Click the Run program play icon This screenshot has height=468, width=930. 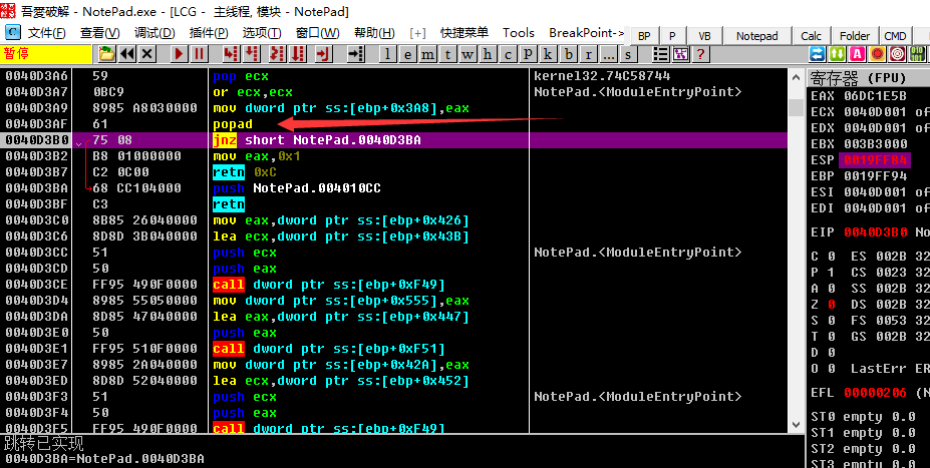(x=179, y=54)
